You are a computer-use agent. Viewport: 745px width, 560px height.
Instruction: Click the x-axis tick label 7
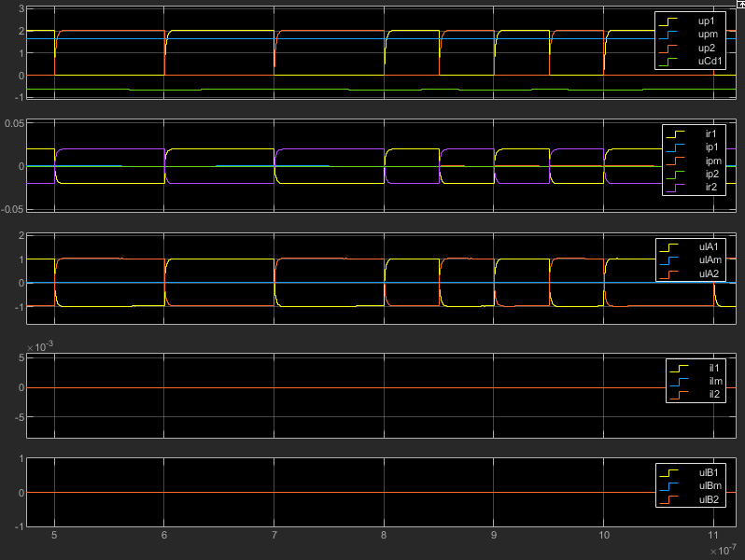274,536
